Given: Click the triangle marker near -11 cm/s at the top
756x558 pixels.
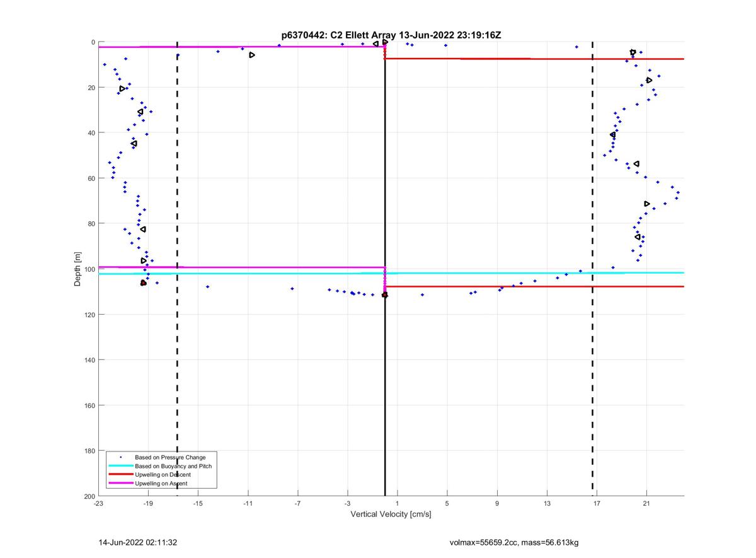Looking at the screenshot, I should coord(252,55).
